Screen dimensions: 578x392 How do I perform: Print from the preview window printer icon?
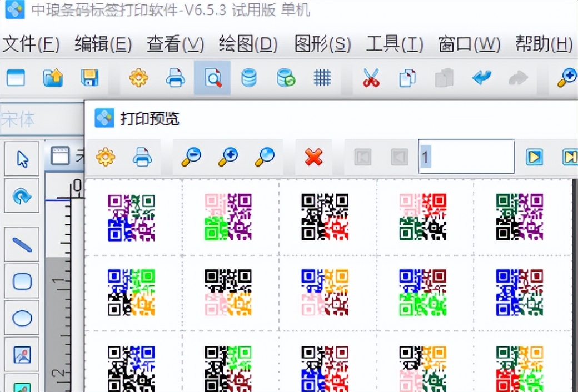coord(142,157)
